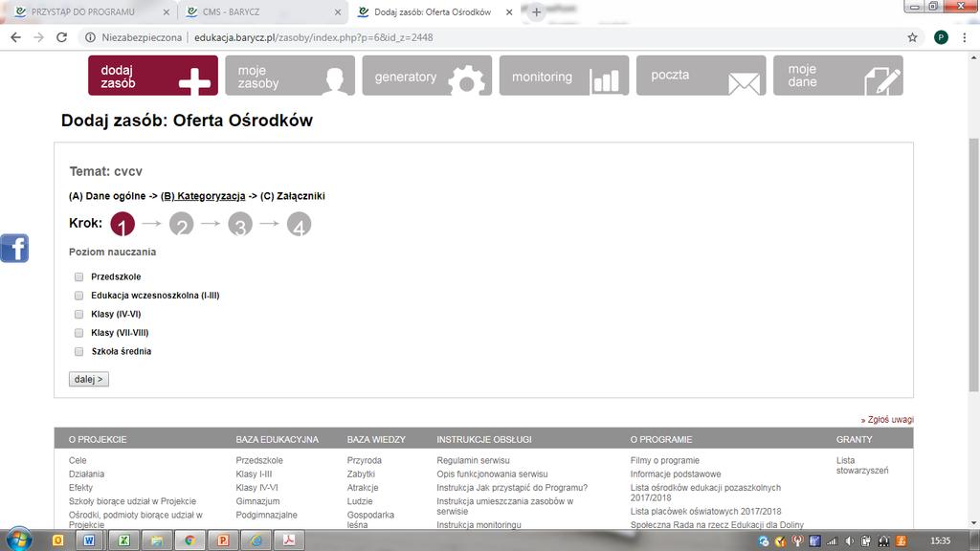Open 'Instrukcja Jak przystąpić do Programu?' link
This screenshot has width=980, height=551.
(x=512, y=488)
